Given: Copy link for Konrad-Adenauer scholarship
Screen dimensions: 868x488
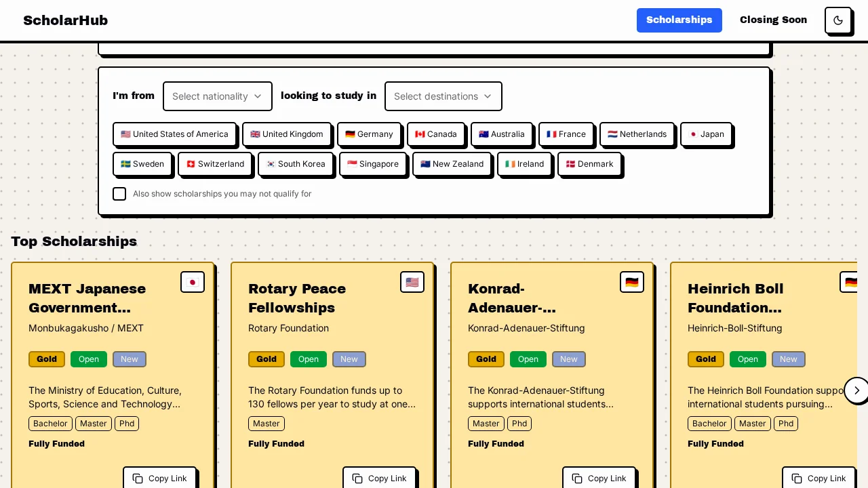Looking at the screenshot, I should pyautogui.click(x=599, y=479).
